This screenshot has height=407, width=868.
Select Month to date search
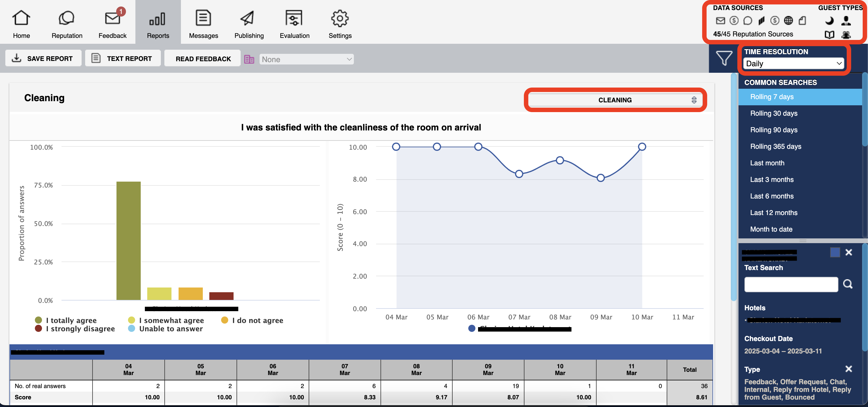(x=800, y=229)
